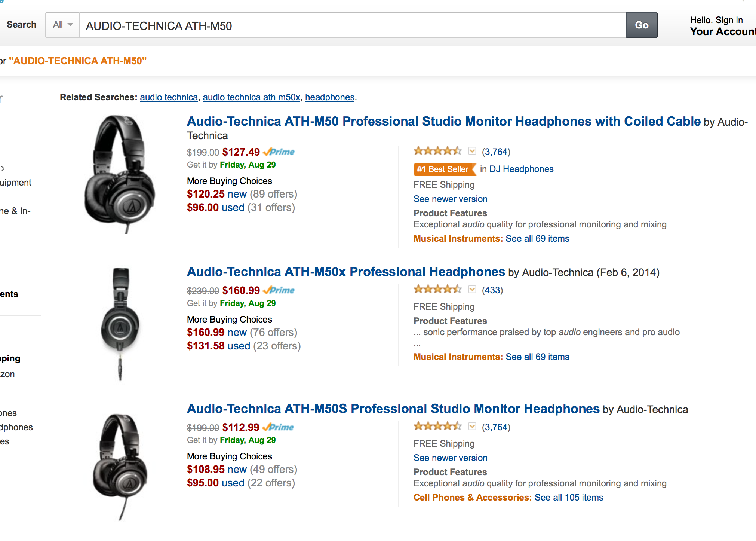The height and width of the screenshot is (541, 756).
Task: Open the All departments search dropdown
Action: pos(62,25)
